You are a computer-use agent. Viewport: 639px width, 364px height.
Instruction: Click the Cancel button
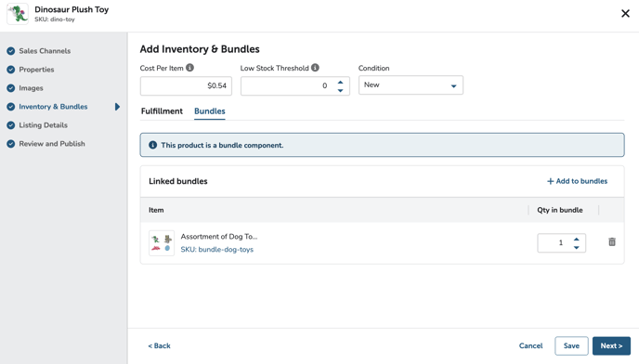[x=530, y=345]
